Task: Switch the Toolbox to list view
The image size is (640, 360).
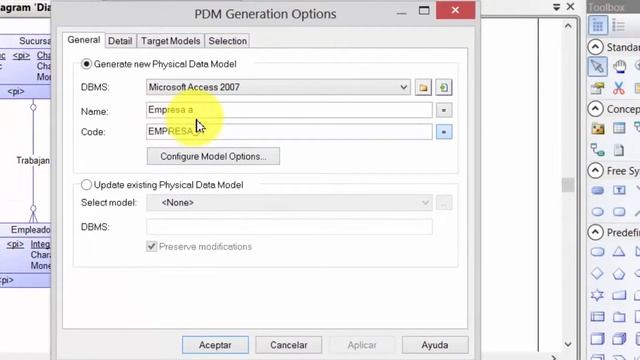Action: [x=618, y=26]
